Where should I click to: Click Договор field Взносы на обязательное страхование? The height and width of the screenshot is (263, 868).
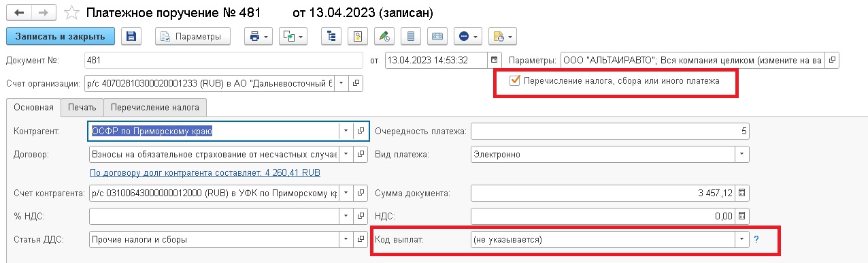214,154
